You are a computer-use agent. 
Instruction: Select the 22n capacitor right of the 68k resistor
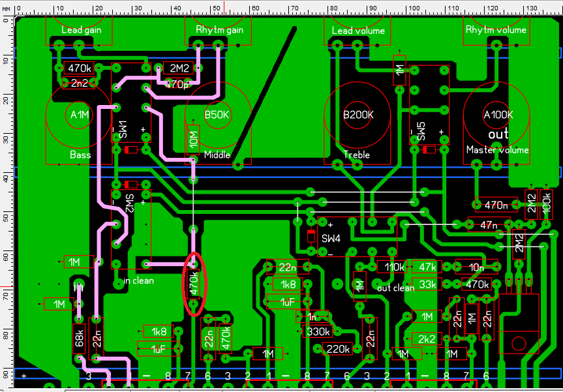(97, 339)
